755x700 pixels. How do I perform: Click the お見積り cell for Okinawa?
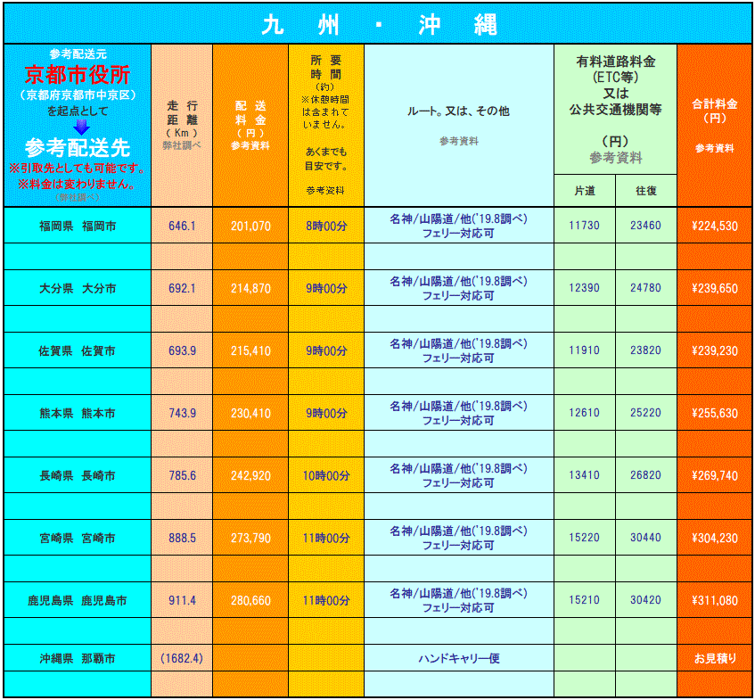coord(715,659)
